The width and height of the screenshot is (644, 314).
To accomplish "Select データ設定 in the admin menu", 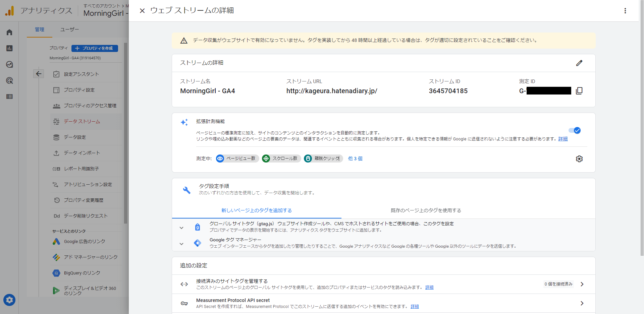I will tap(75, 137).
